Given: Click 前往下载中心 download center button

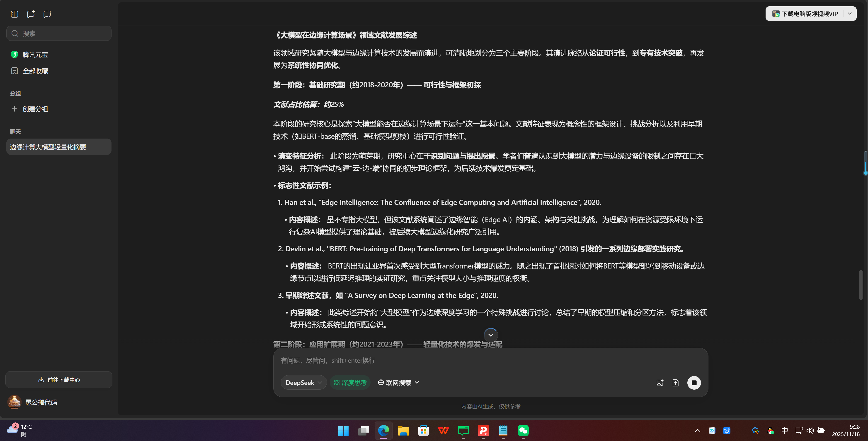Looking at the screenshot, I should click(x=59, y=379).
